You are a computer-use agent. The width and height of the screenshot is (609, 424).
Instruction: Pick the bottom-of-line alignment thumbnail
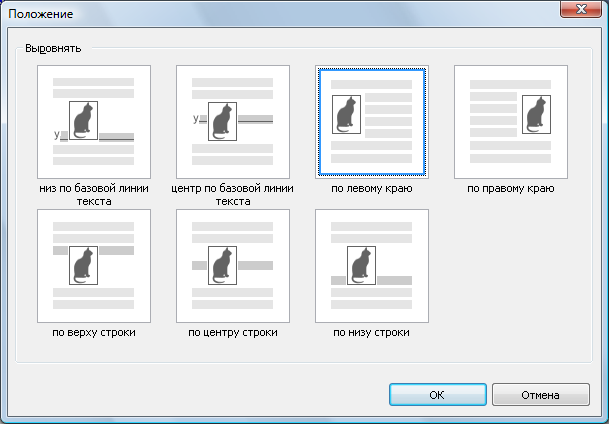coord(371,266)
